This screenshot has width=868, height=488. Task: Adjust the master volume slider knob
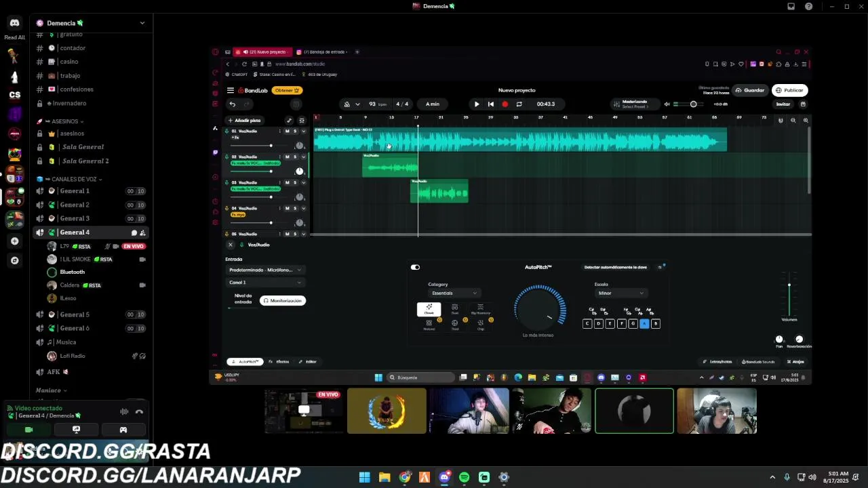[x=693, y=104]
